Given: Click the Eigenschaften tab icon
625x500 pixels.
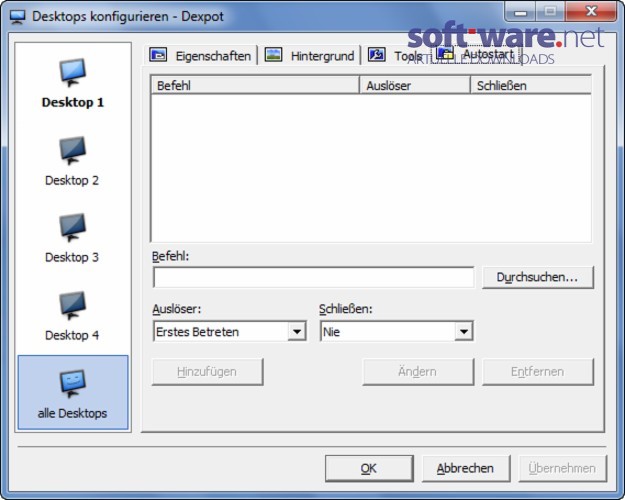Looking at the screenshot, I should pyautogui.click(x=158, y=55).
